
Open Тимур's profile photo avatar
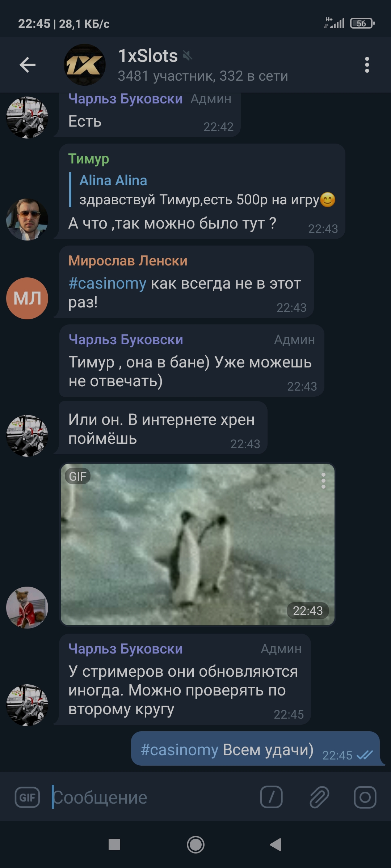pyautogui.click(x=27, y=220)
